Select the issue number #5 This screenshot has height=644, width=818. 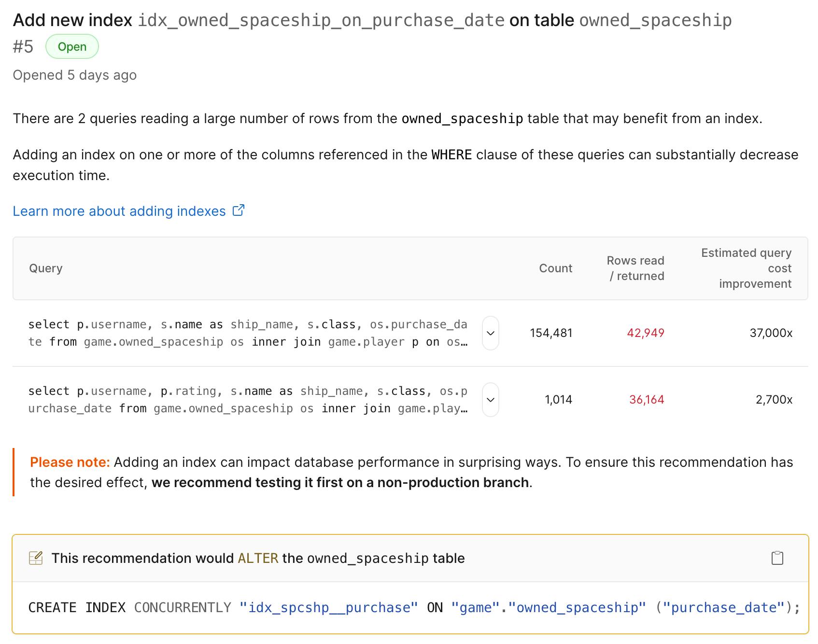(x=22, y=46)
